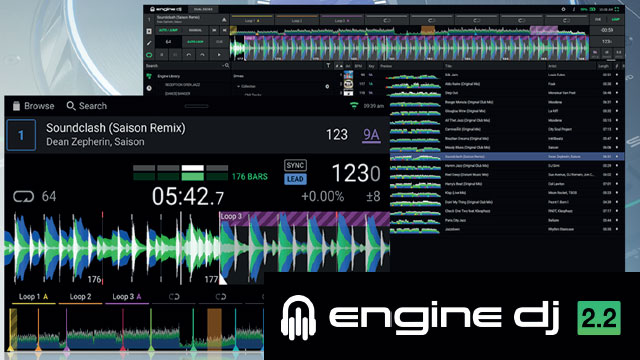The width and height of the screenshot is (640, 360).
Task: Select the green loop oval icon in sidebar
Action: (149, 55)
